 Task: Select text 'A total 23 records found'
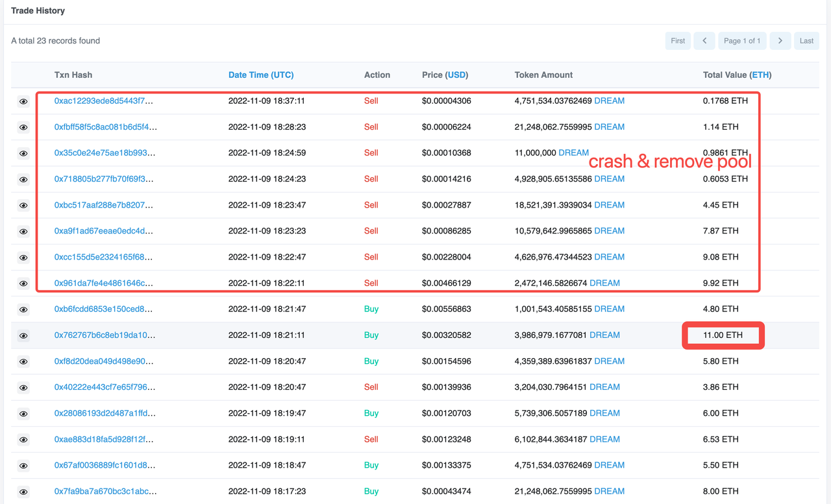point(55,41)
